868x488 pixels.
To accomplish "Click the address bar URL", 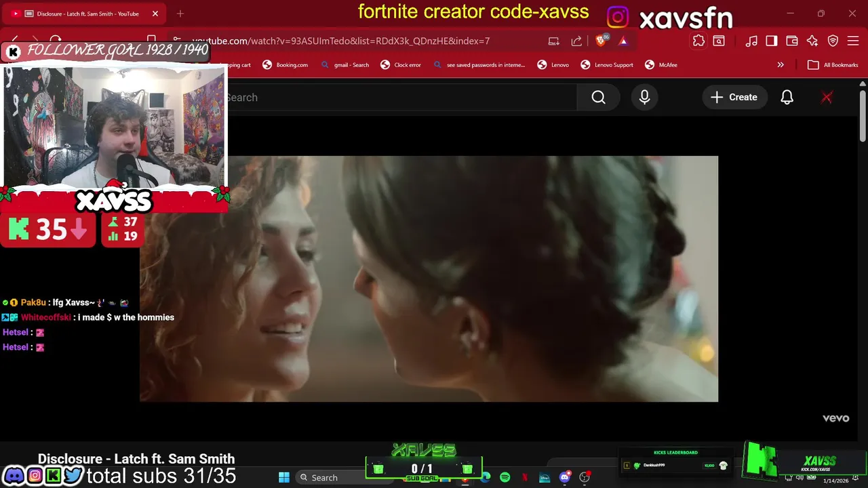I will [x=340, y=41].
